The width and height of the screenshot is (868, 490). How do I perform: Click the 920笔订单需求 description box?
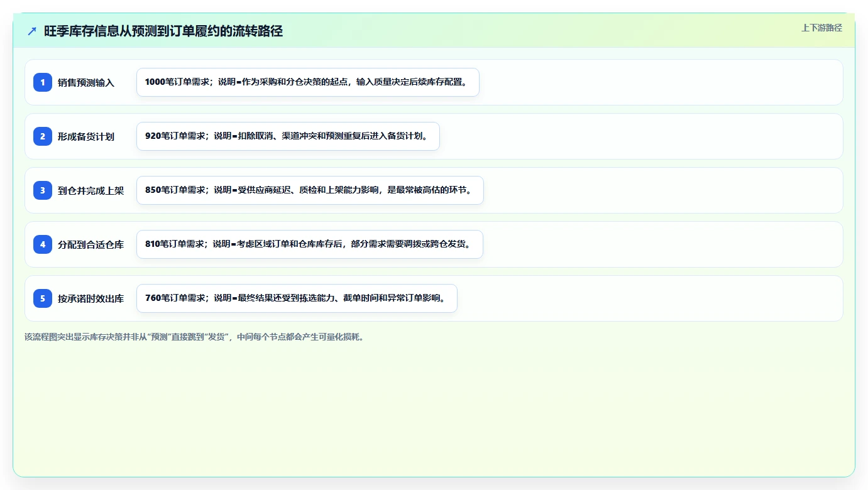click(x=288, y=136)
